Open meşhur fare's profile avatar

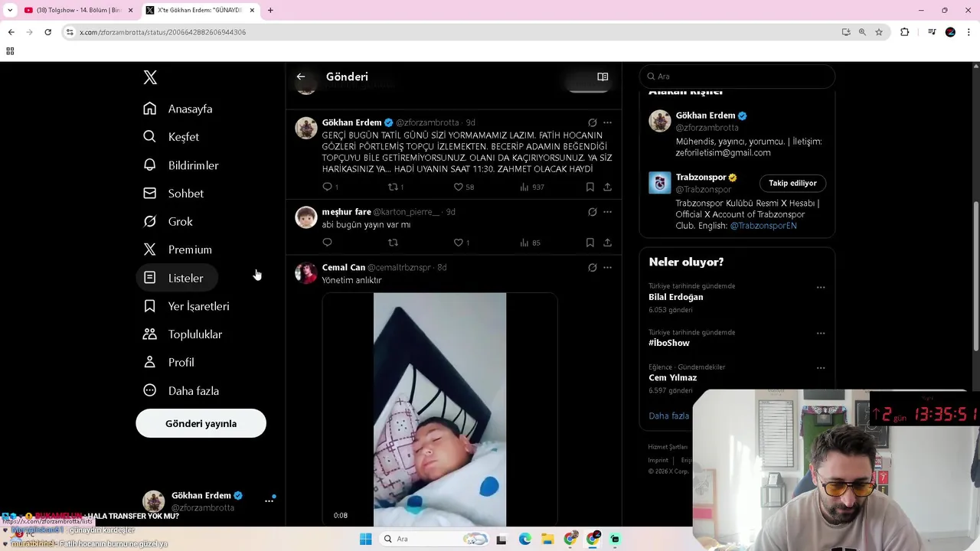coord(306,217)
